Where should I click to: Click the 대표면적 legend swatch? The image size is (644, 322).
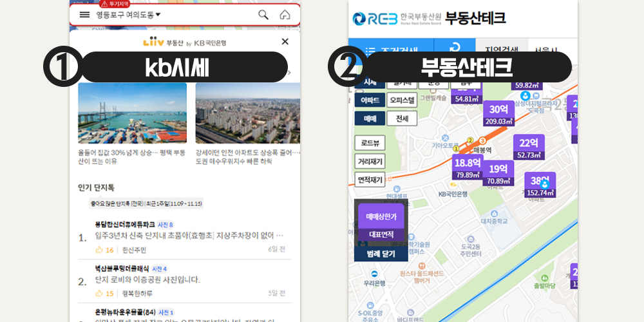click(381, 235)
